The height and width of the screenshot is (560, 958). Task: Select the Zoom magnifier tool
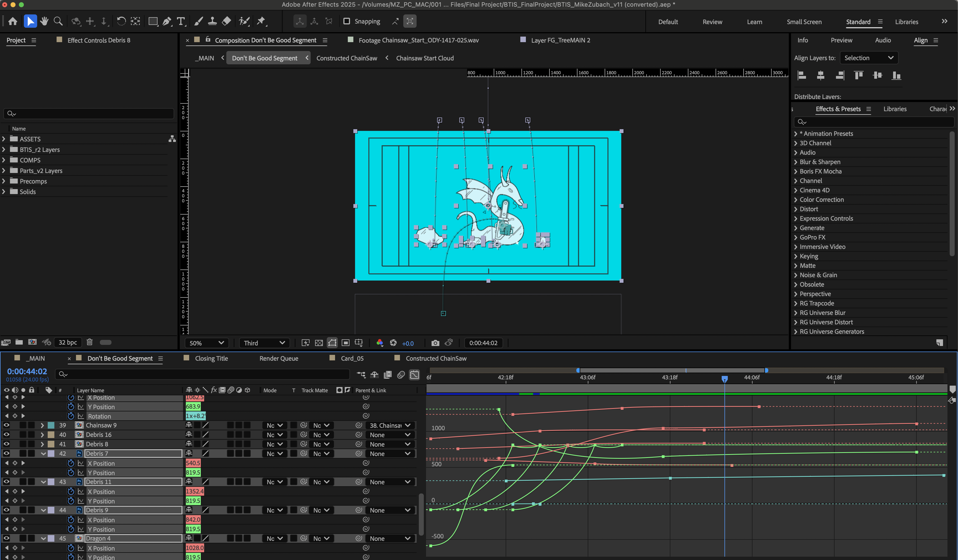click(58, 21)
